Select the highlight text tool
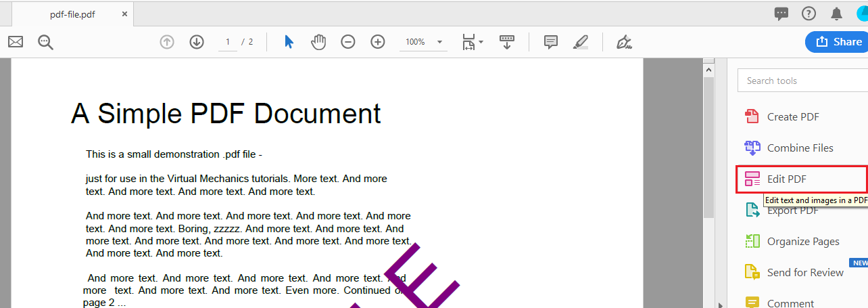Viewport: 868px width, 308px height. 581,42
